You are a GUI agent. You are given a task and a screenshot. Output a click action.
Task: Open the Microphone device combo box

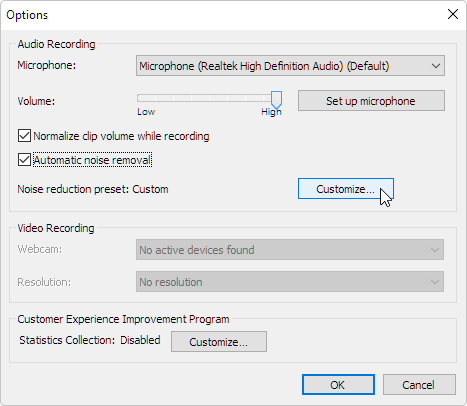pyautogui.click(x=290, y=66)
